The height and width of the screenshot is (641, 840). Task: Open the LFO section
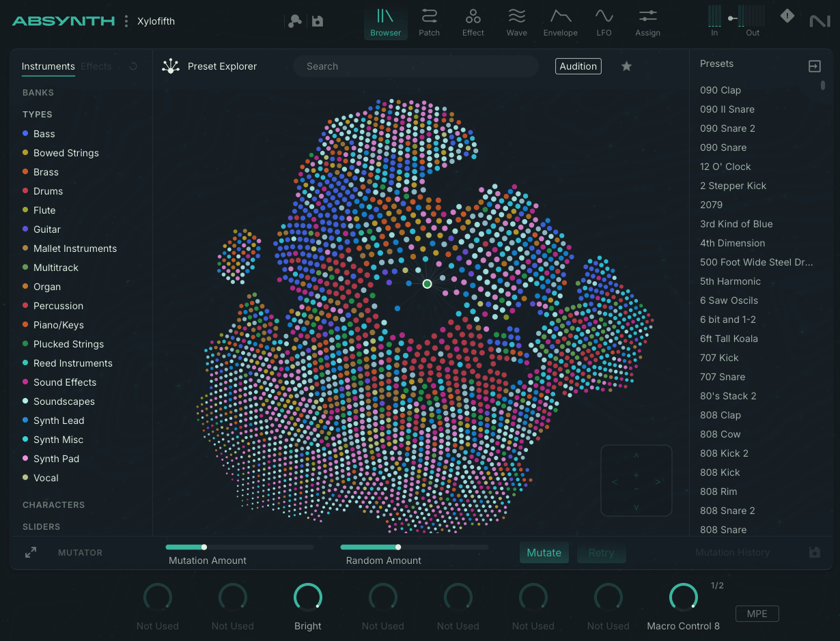pos(604,22)
